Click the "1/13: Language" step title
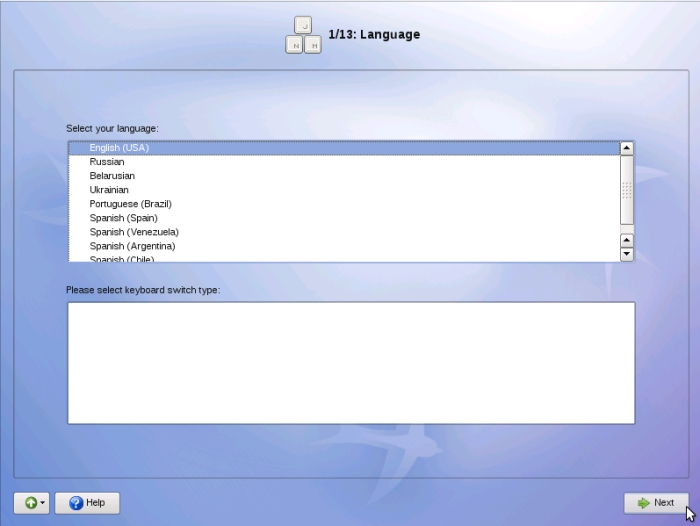Image resolution: width=700 pixels, height=526 pixels. coord(374,35)
